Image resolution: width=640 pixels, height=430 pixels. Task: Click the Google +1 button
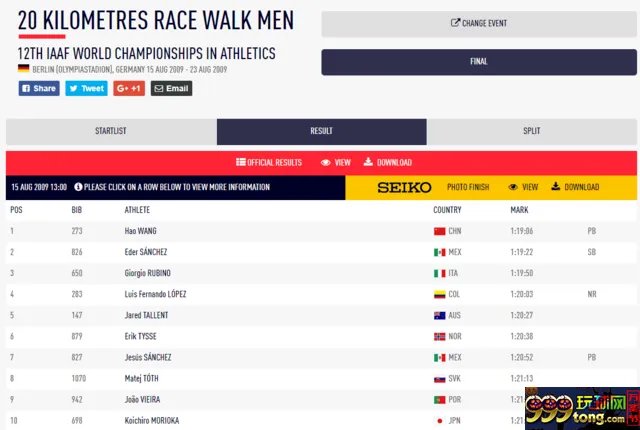129,89
